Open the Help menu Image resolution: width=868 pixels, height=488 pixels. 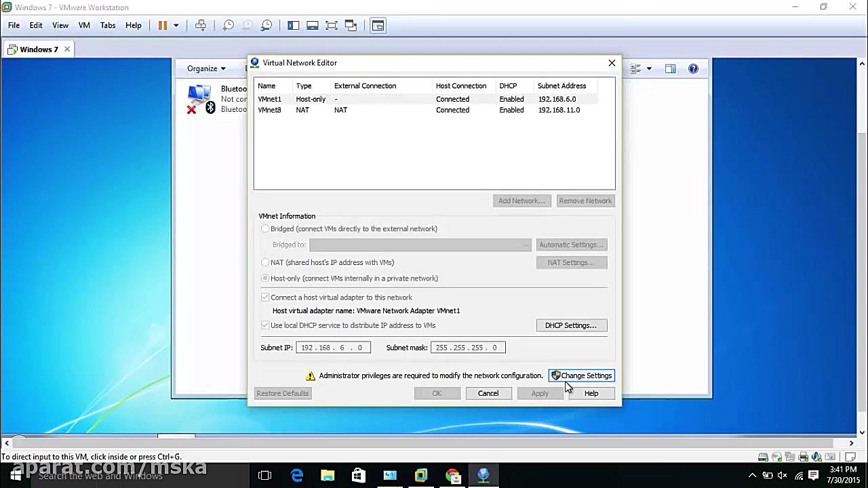pyautogui.click(x=134, y=25)
